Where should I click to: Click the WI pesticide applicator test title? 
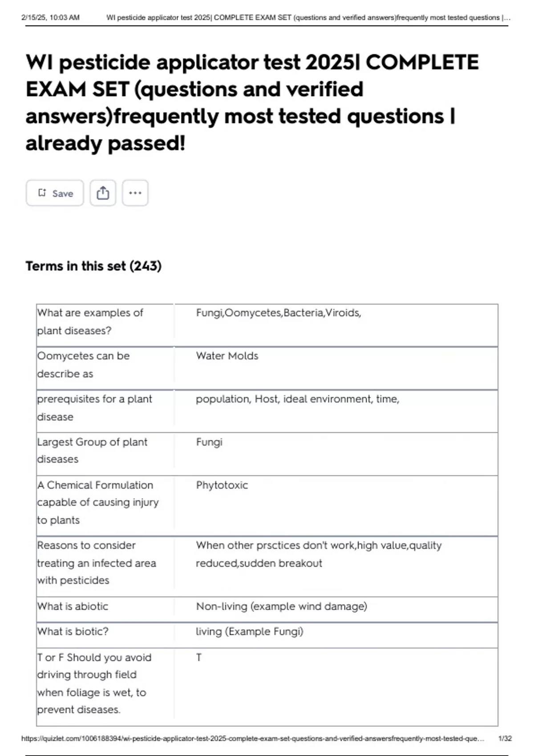(252, 102)
